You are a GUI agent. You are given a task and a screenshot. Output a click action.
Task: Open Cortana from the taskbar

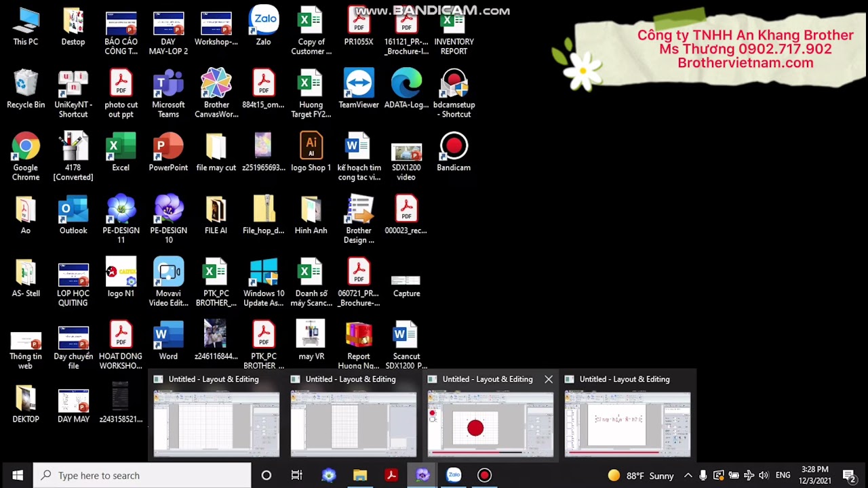pos(267,475)
